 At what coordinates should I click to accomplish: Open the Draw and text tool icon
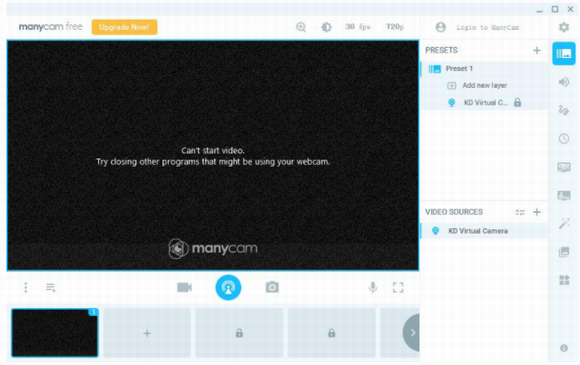click(563, 110)
